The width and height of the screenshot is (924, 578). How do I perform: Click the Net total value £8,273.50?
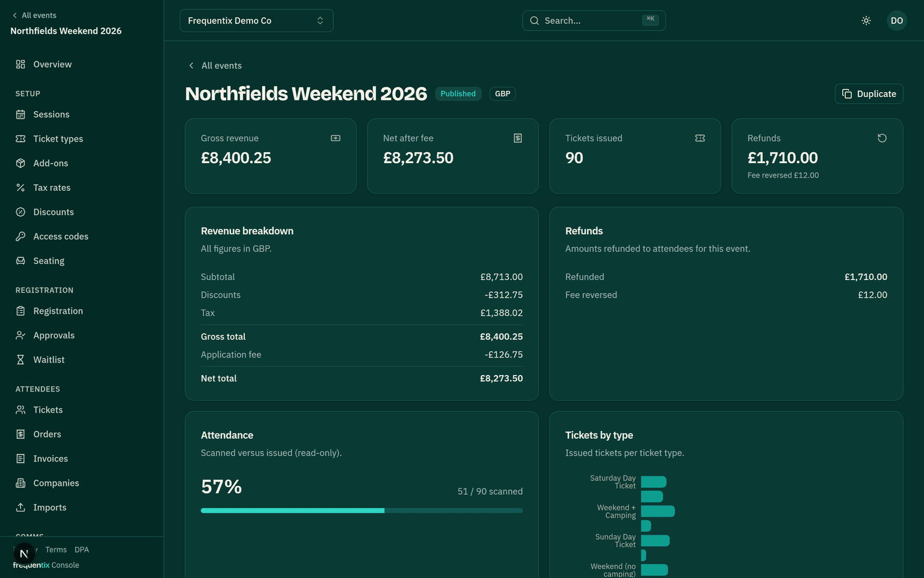click(x=501, y=378)
